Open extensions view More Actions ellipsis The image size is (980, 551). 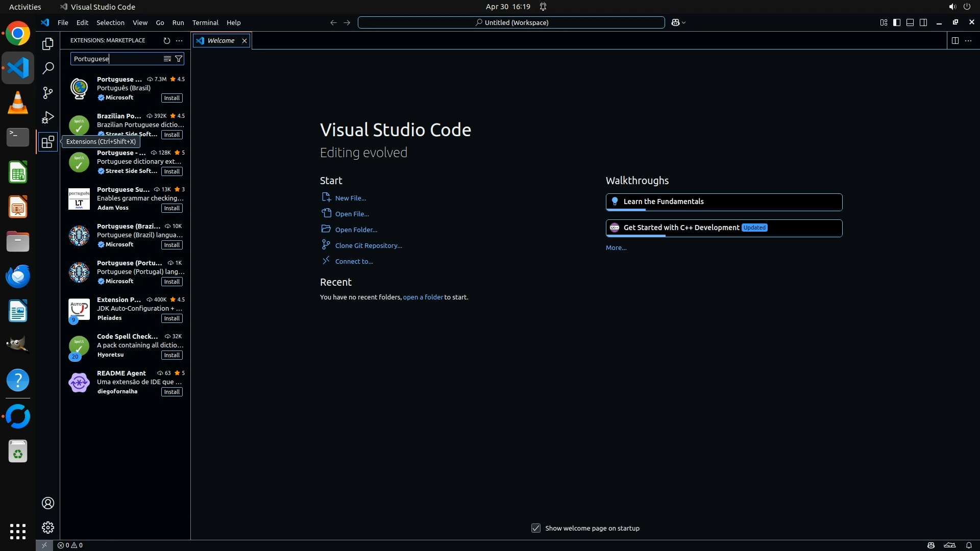coord(179,40)
